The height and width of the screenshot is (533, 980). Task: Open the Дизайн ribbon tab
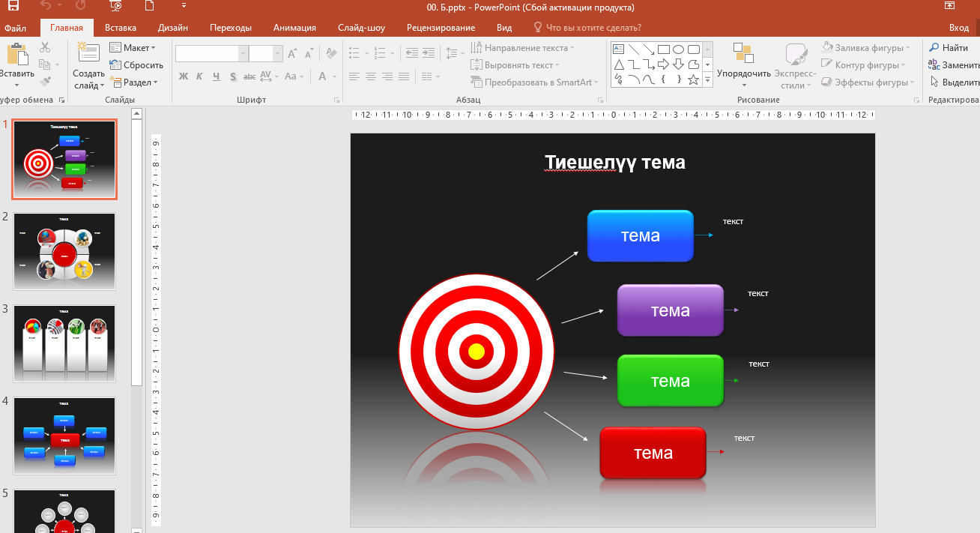click(x=173, y=28)
